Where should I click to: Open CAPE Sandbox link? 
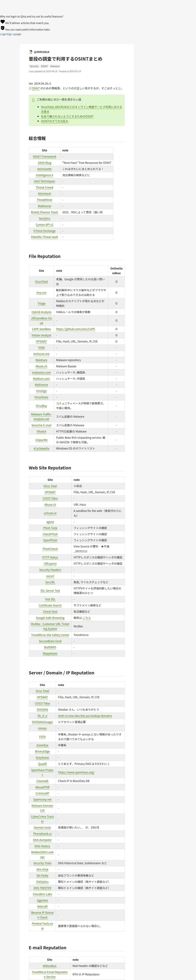coord(41,329)
